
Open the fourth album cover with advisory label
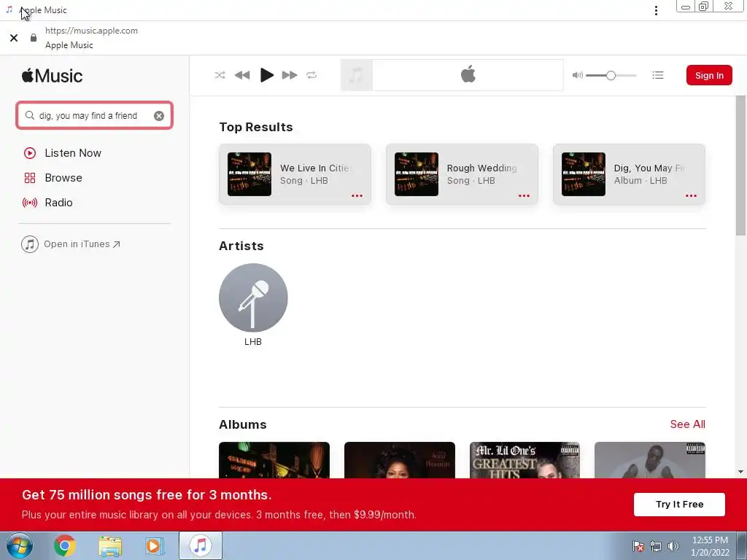tap(650, 460)
